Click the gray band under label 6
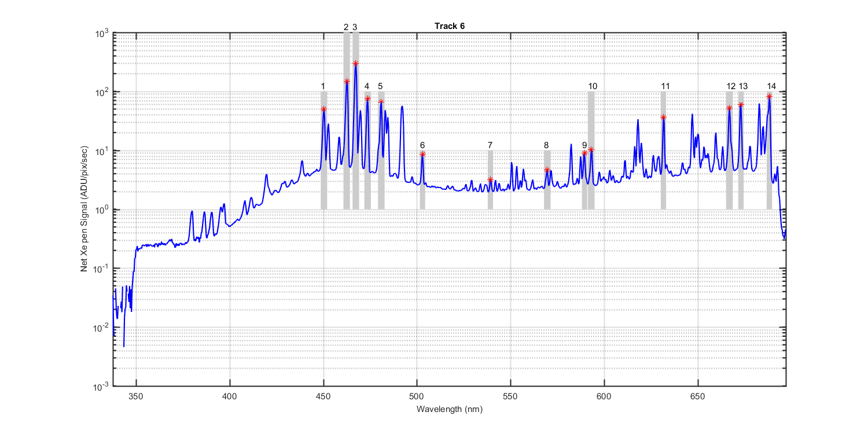This screenshot has width=868, height=434. (x=422, y=180)
